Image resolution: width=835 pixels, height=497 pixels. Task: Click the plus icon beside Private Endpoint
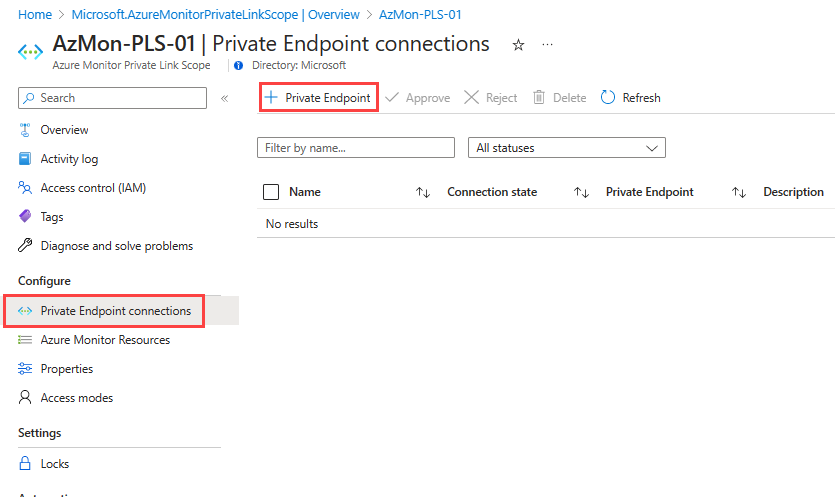[271, 97]
